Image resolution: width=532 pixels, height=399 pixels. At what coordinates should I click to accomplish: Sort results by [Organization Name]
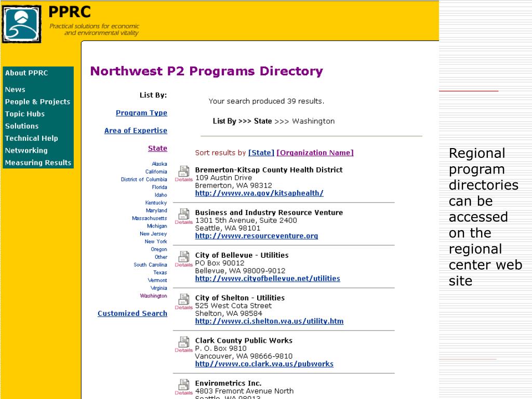coord(315,153)
